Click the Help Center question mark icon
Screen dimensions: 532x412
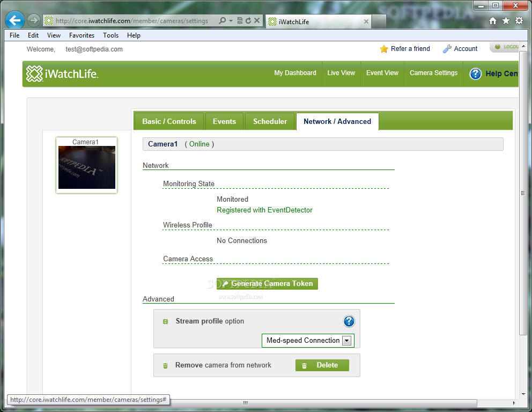(x=475, y=73)
